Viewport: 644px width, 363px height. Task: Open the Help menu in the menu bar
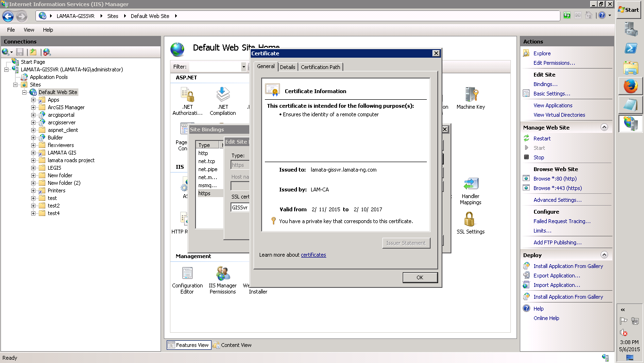pos(48,30)
